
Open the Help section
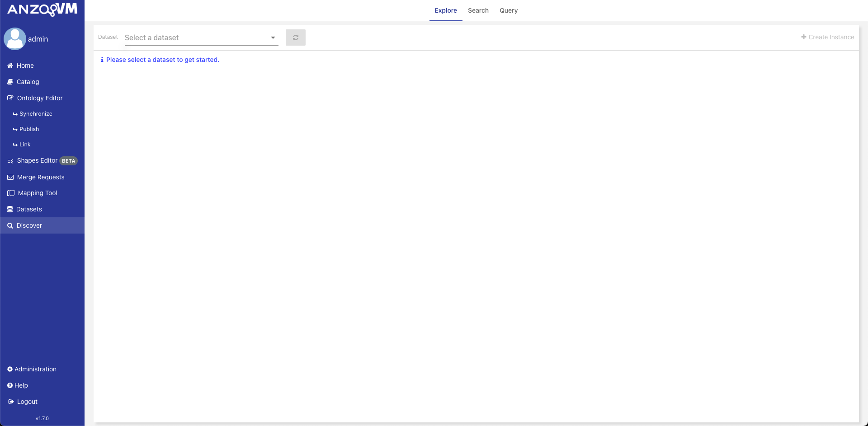(21, 385)
